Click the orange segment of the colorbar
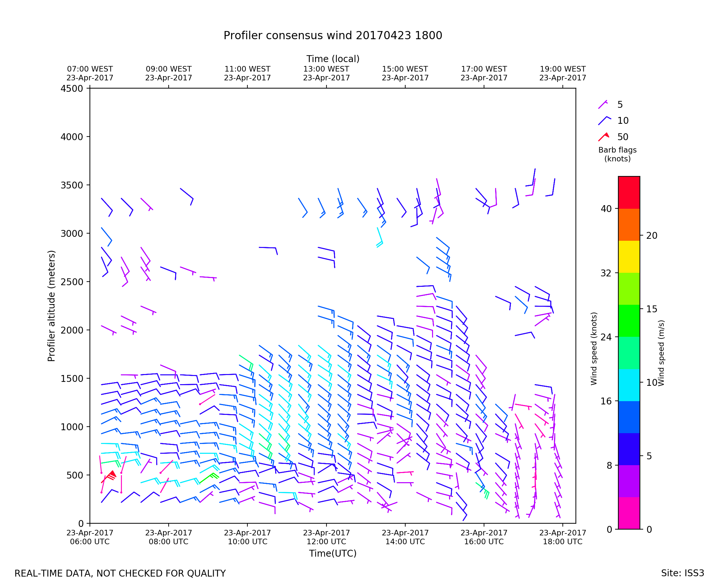Image resolution: width=719 pixels, height=588 pixels. point(629,224)
